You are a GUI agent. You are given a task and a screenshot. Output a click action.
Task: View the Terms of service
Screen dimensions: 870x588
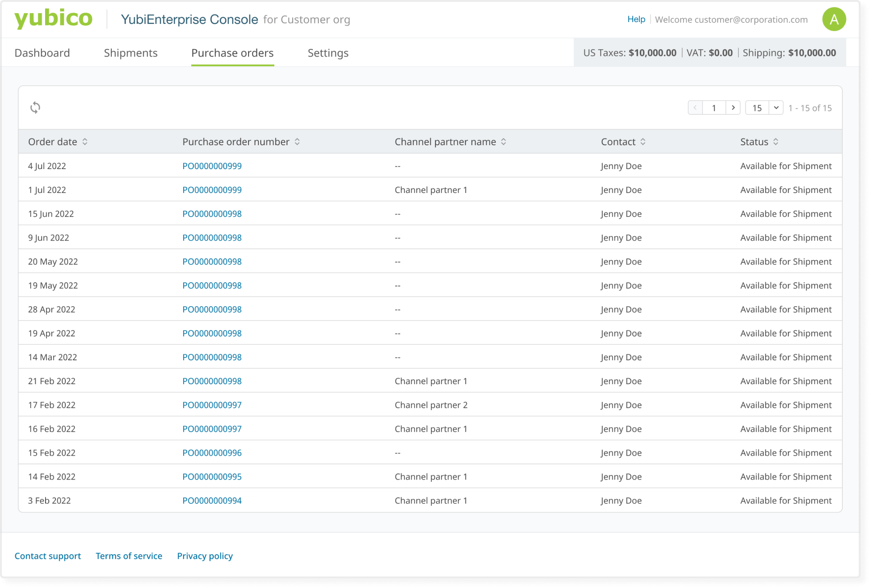click(x=129, y=556)
